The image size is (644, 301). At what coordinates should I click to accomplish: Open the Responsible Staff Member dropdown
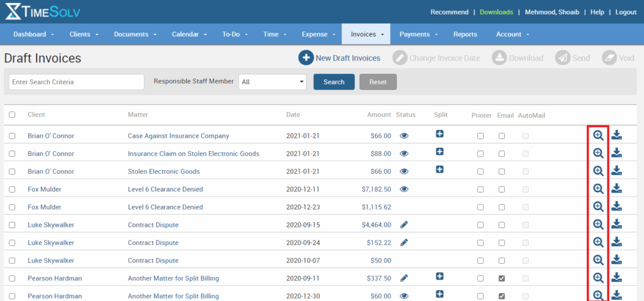(x=272, y=82)
